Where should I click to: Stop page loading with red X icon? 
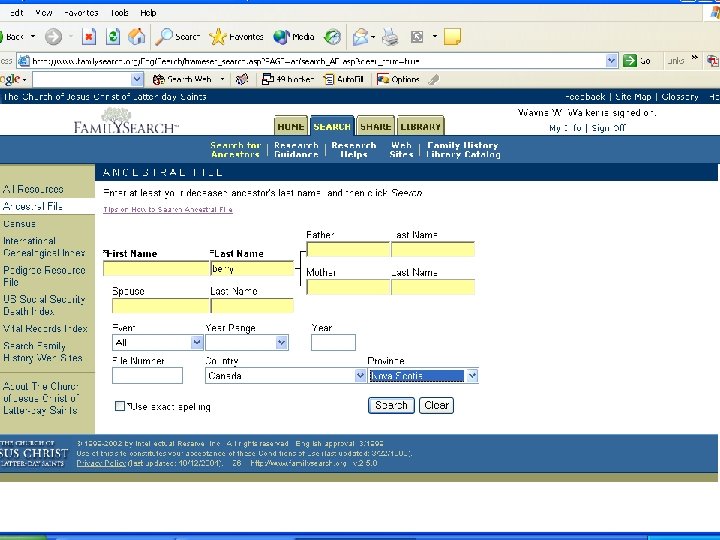(89, 37)
